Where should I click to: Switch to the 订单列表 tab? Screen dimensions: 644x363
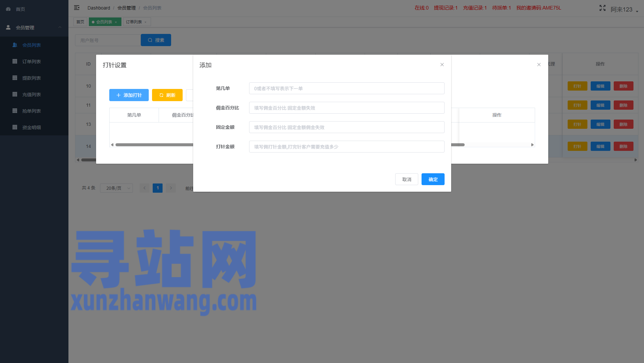[x=134, y=22]
